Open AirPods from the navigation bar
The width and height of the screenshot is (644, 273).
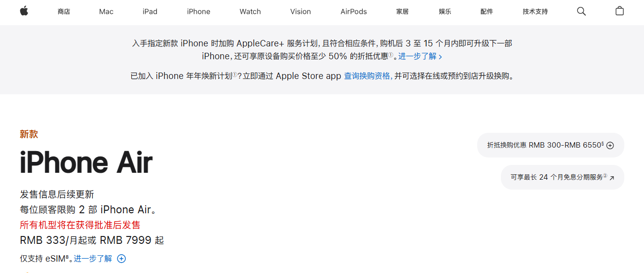(354, 11)
